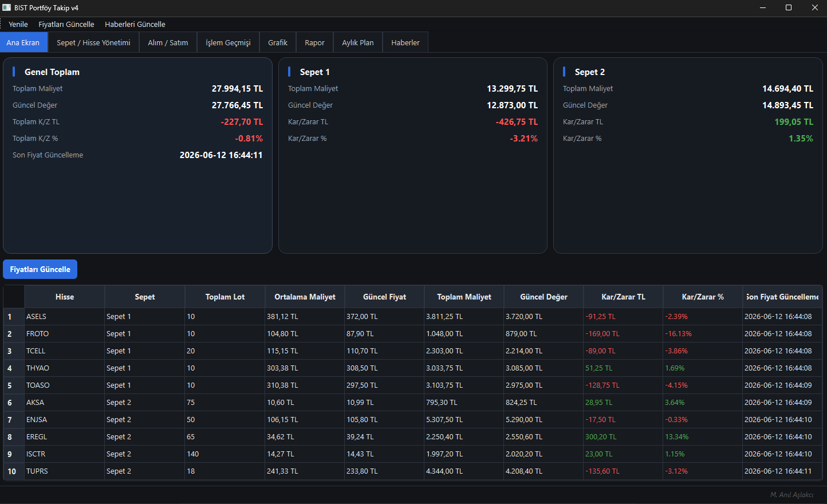827x504 pixels.
Task: Click Sepet 2 total cost 14.694,40 TL
Action: (787, 89)
